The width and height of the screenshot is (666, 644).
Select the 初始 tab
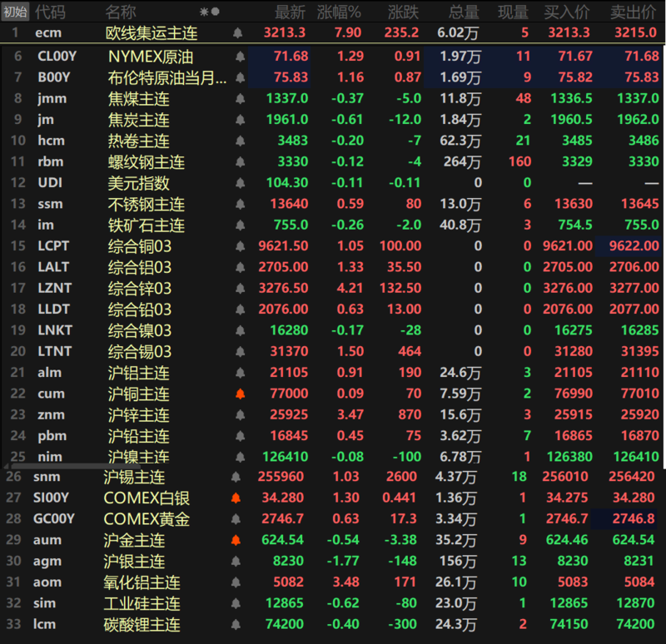click(15, 12)
